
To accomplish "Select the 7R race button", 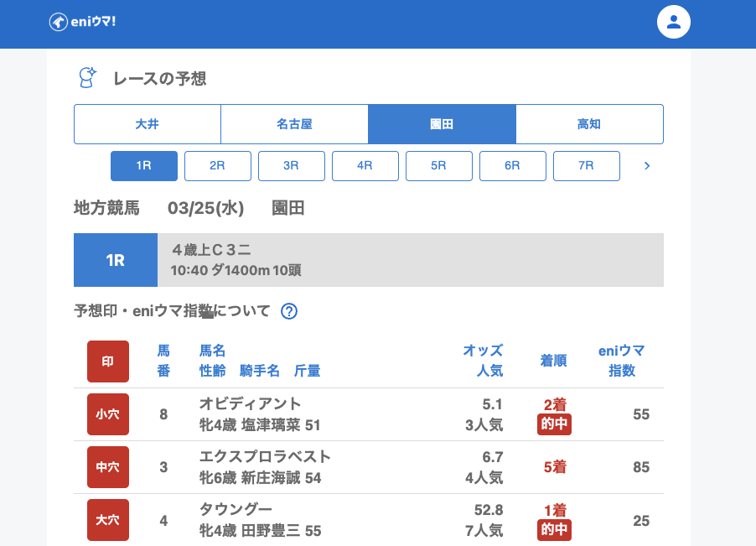I will 586,166.
